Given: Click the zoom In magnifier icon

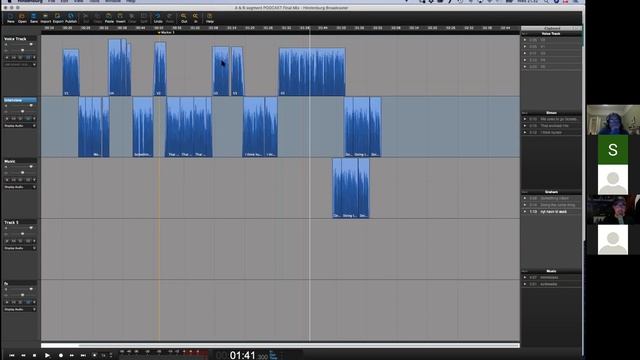Looking at the screenshot, I should click(x=196, y=18).
